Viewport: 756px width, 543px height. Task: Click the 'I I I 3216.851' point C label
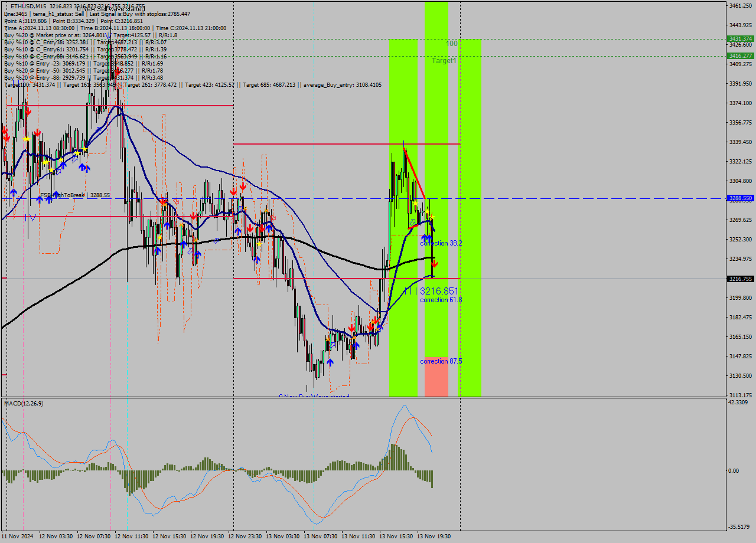(431, 291)
